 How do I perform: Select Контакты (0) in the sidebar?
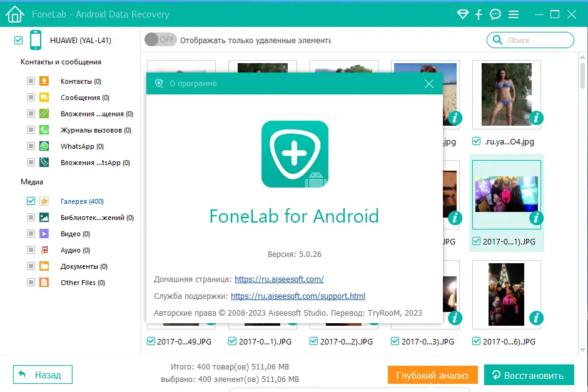[81, 81]
